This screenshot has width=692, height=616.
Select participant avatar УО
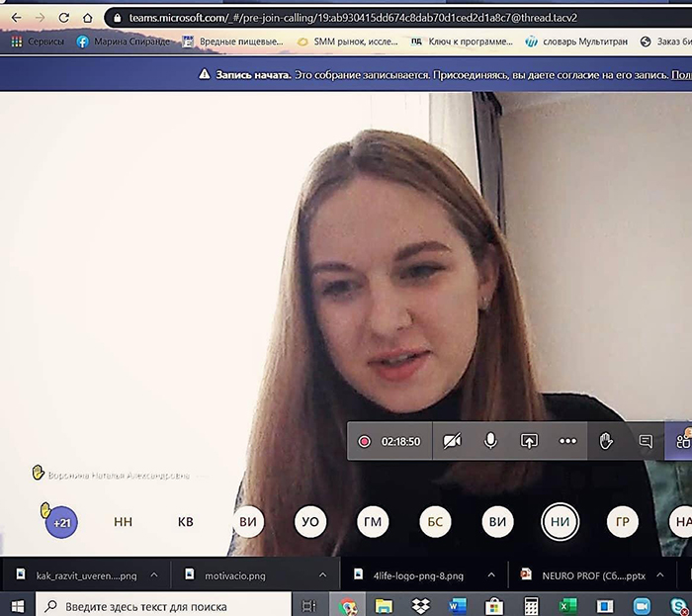tap(310, 522)
